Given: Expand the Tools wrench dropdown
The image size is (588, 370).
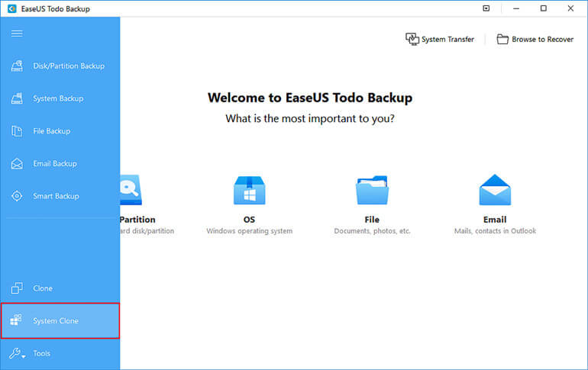Looking at the screenshot, I should (17, 353).
